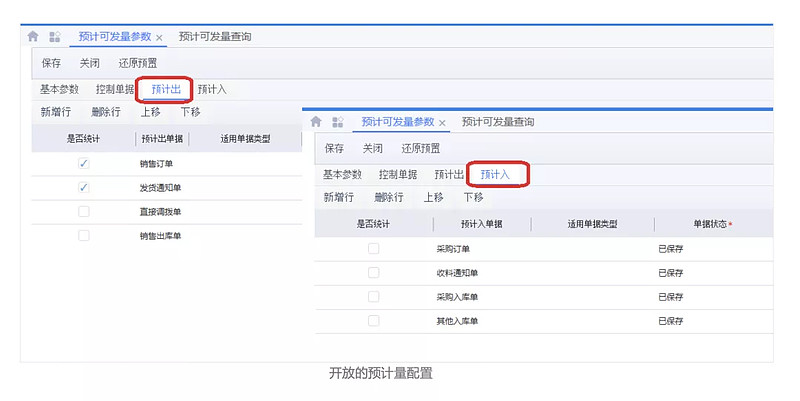
Task: Click the 是否统计 header in back window
Action: (83, 139)
